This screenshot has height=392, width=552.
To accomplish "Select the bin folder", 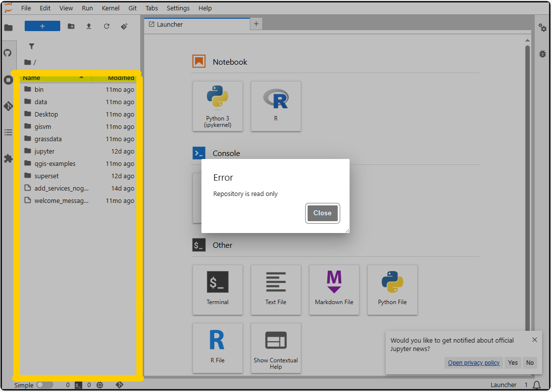I will click(78, 90).
